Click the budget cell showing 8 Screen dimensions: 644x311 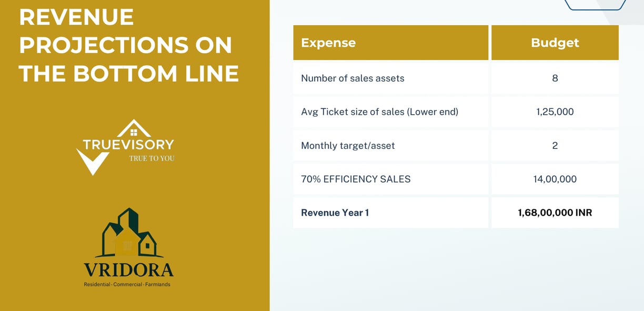[555, 78]
